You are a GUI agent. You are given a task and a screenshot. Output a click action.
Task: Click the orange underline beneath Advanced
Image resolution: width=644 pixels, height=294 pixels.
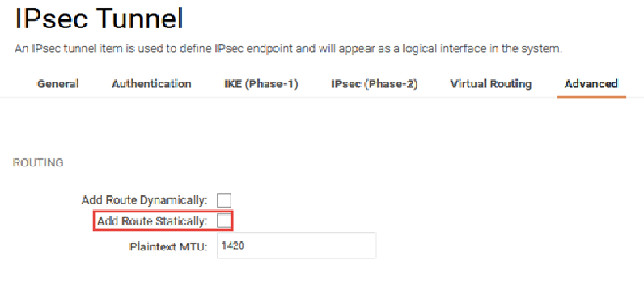pos(591,98)
